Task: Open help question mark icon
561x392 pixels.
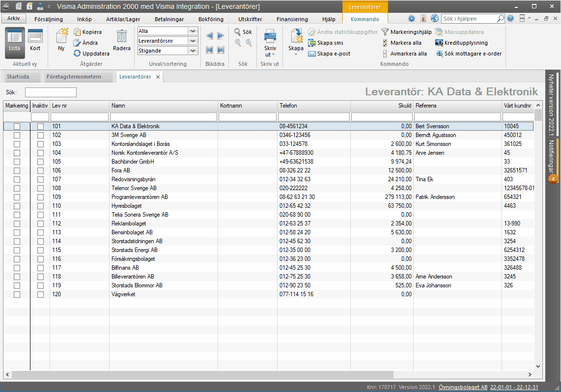Action: click(x=510, y=19)
